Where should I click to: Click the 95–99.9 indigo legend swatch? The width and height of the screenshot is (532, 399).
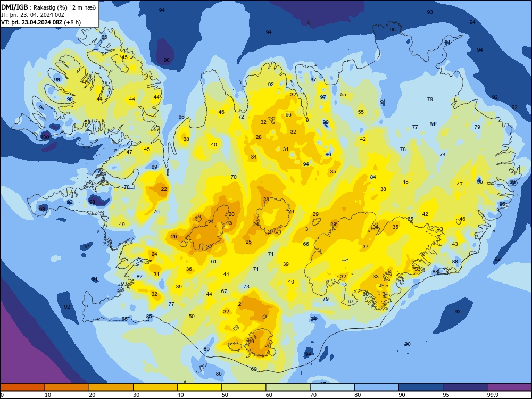pos(465,387)
